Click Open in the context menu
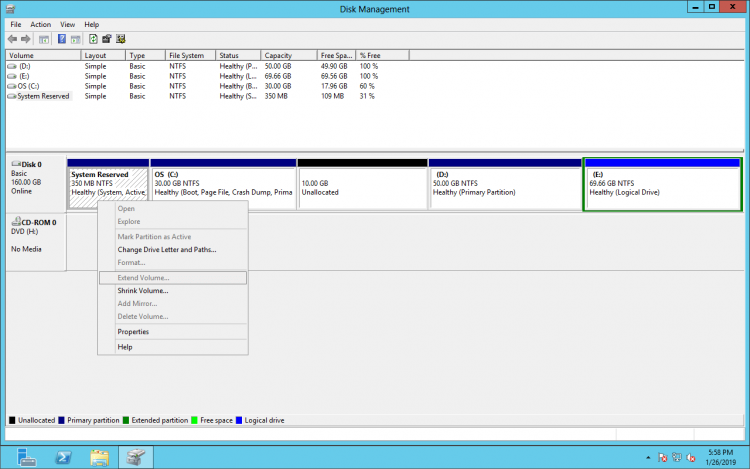The width and height of the screenshot is (750, 469). pyautogui.click(x=126, y=209)
